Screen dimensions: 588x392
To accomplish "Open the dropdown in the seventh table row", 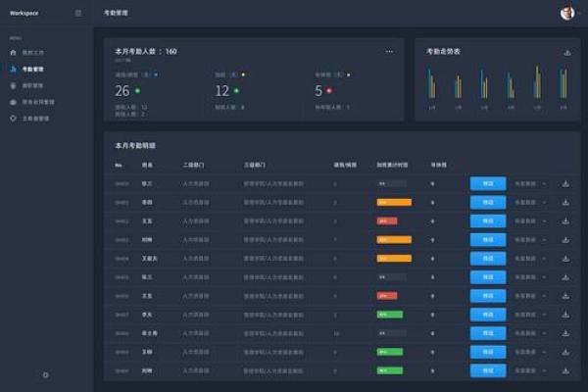I will [x=530, y=296].
